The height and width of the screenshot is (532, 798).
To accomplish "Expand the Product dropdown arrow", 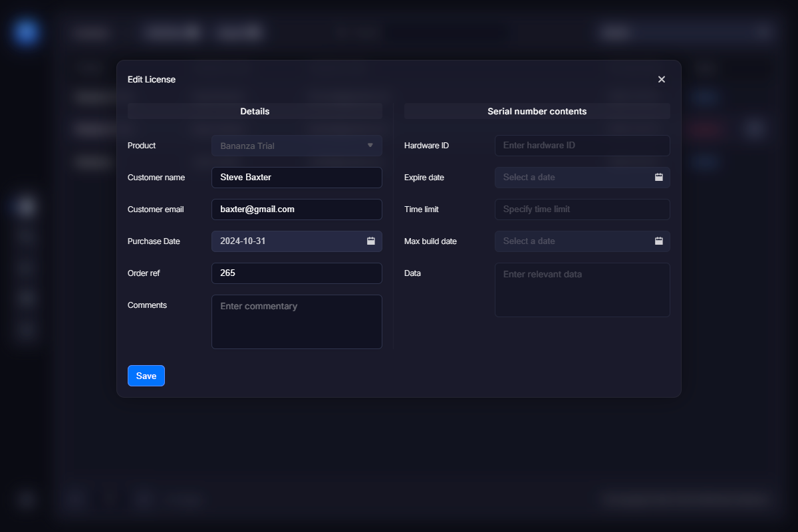I will pos(370,145).
